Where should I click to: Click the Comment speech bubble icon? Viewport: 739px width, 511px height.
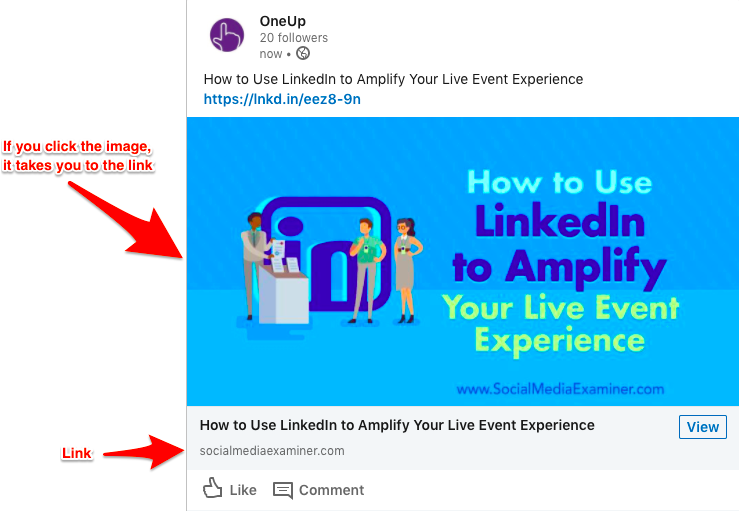pyautogui.click(x=283, y=490)
